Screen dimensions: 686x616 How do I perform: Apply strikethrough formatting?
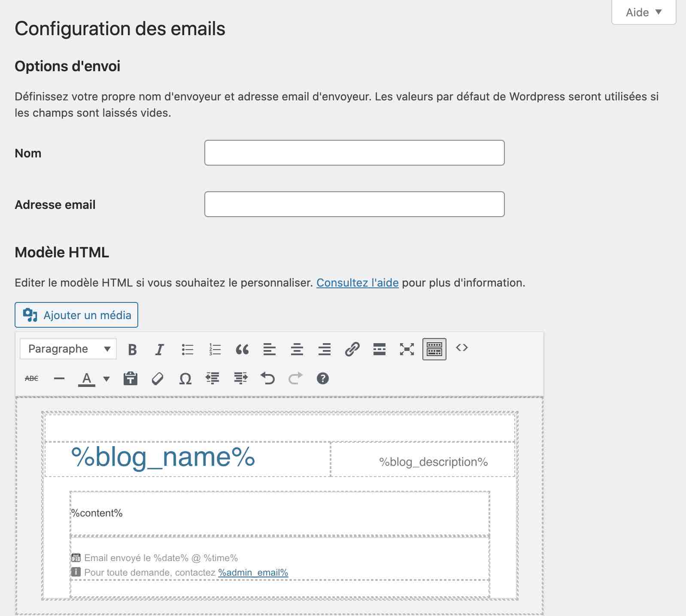[x=32, y=378]
